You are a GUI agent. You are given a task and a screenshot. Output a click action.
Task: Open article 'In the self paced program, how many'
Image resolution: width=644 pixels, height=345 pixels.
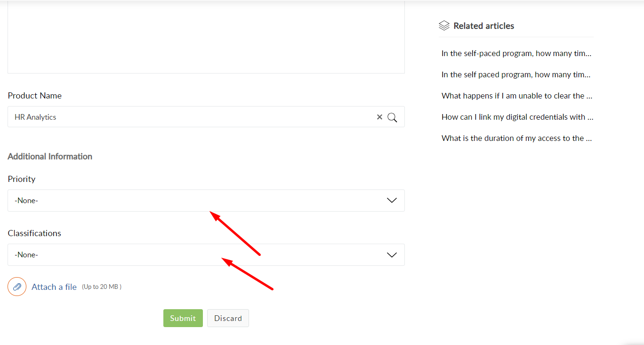tap(516, 74)
